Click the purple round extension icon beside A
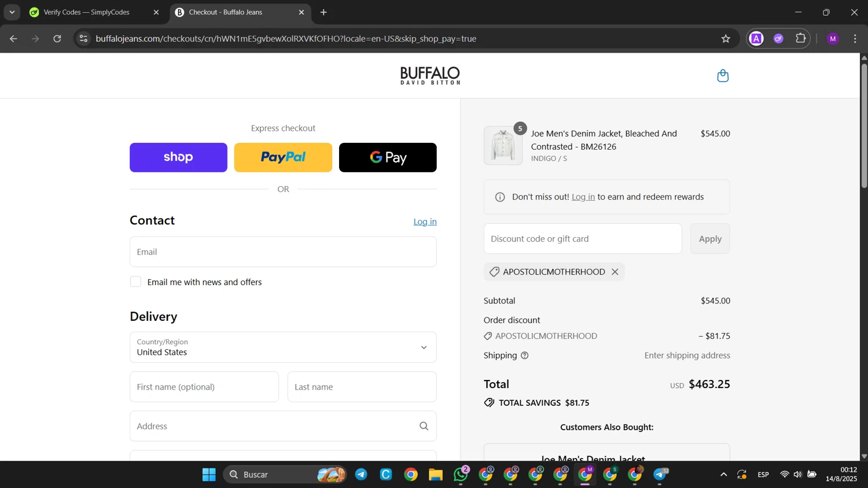The image size is (868, 488). [779, 39]
